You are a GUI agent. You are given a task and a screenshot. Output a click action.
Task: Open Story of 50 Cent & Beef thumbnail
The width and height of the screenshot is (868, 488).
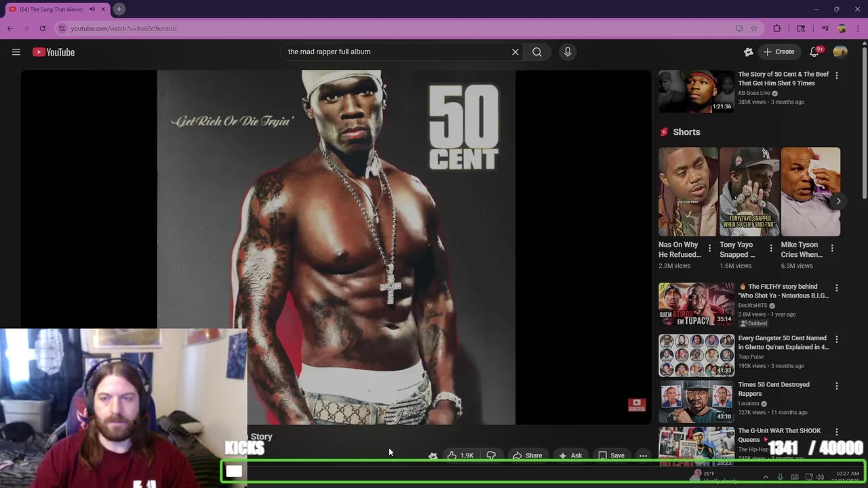click(696, 91)
